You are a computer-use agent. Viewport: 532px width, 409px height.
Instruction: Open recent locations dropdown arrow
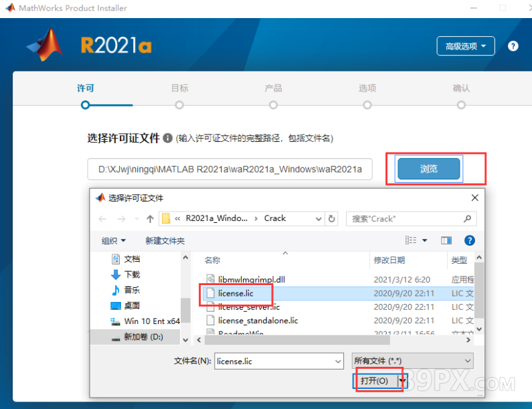(137, 219)
